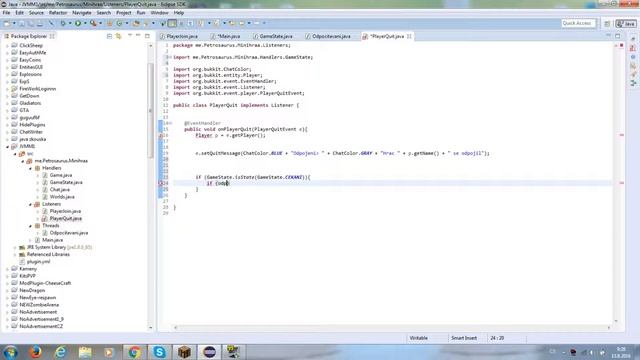640x360 pixels.
Task: Switch to PlayerJoin.java editor tab
Action: pyautogui.click(x=179, y=36)
